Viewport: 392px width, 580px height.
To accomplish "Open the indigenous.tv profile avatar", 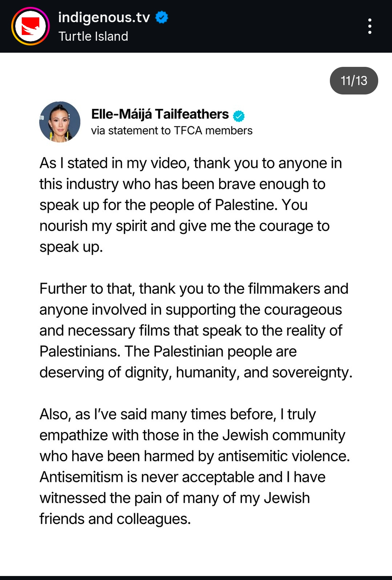I will point(31,27).
